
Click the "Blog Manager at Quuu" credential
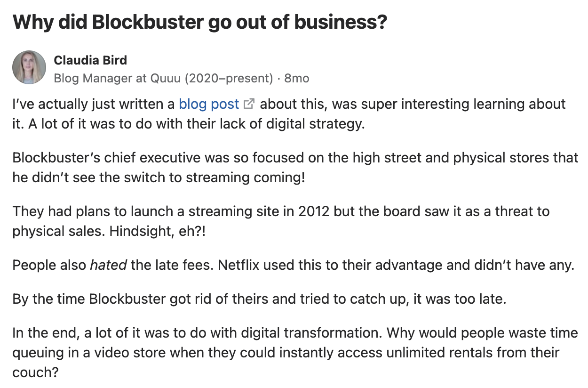(163, 78)
